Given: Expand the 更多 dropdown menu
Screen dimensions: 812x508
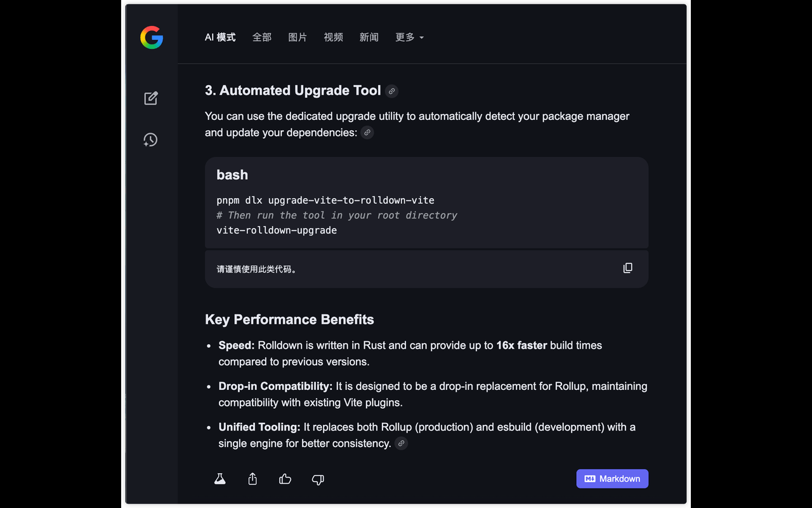Looking at the screenshot, I should [409, 37].
